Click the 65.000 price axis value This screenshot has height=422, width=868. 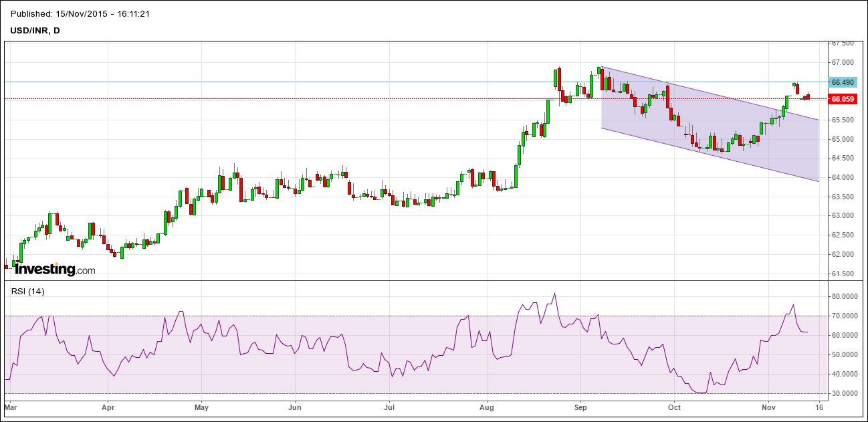[x=842, y=140]
